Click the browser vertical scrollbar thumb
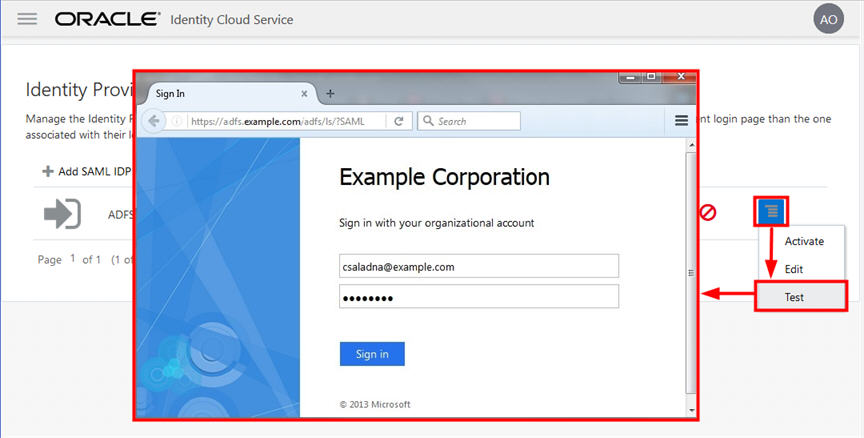Image resolution: width=864 pixels, height=438 pixels. [691, 273]
